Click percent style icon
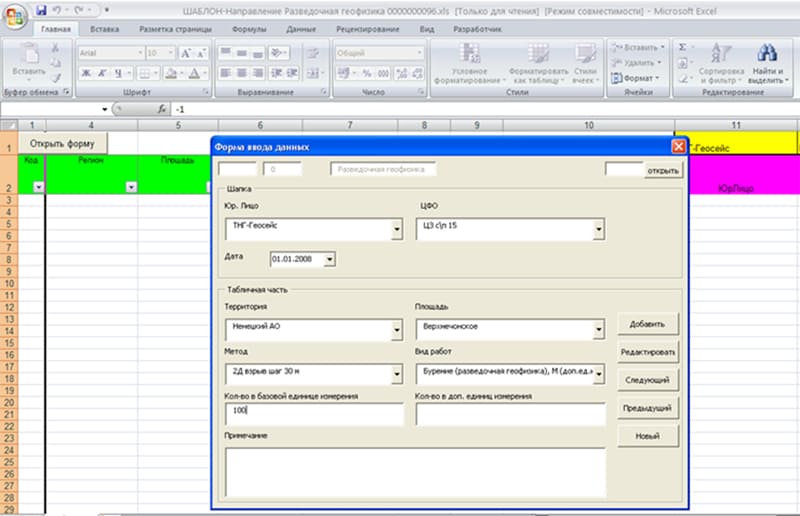The width and height of the screenshot is (800, 516). pos(367,73)
